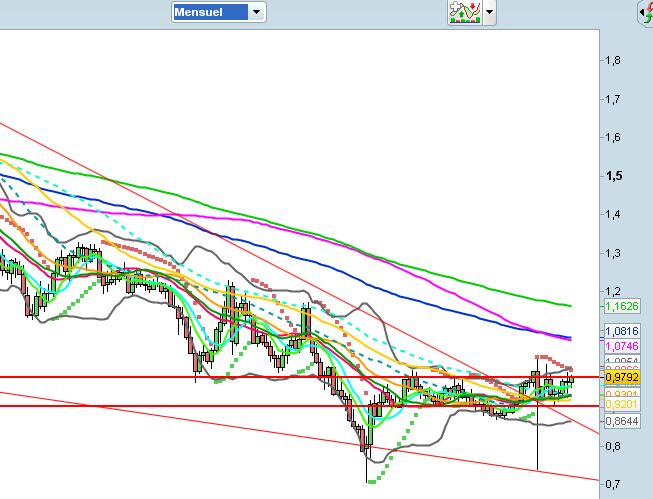
Task: Click the 0,8644 gray price label
Action: (x=622, y=421)
